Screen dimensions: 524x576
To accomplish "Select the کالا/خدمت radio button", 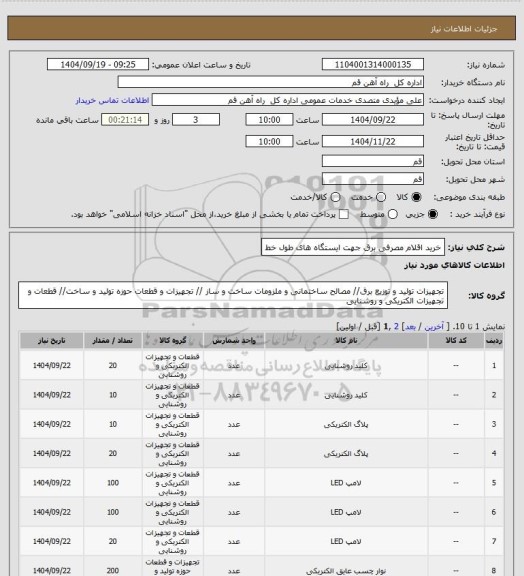I will (335, 197).
